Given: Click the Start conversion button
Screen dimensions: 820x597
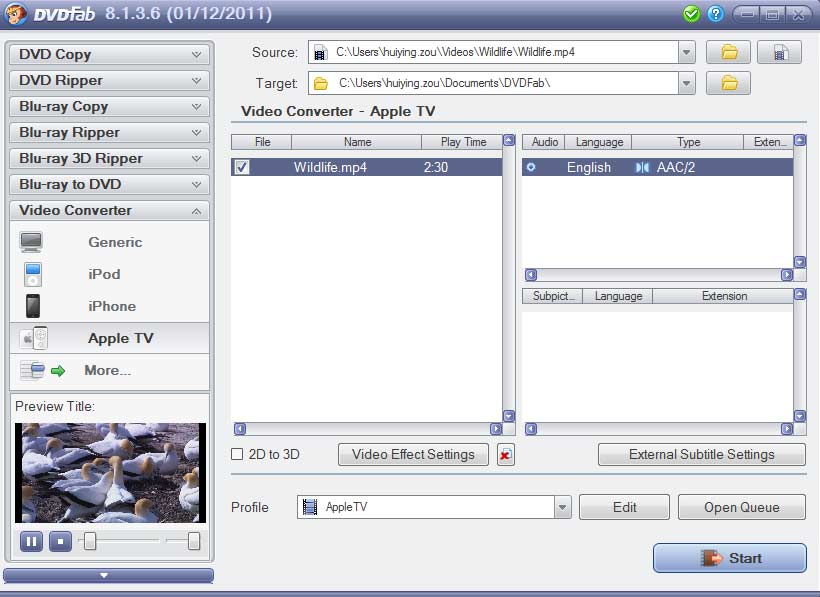Looking at the screenshot, I should point(730,558).
